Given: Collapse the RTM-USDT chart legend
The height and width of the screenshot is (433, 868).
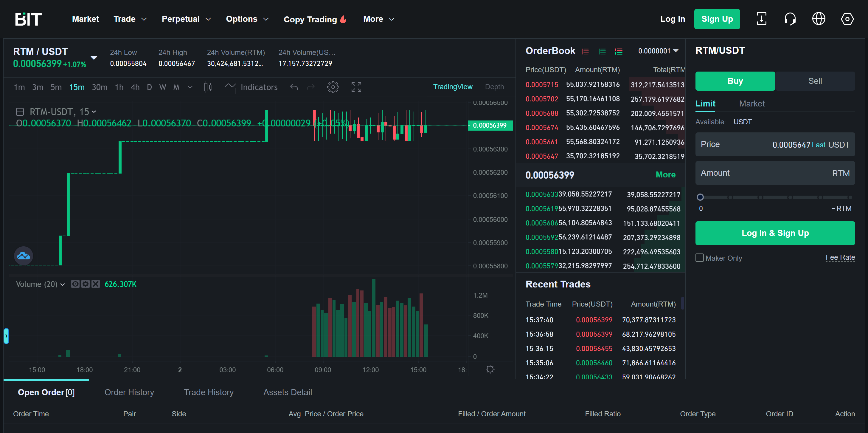Looking at the screenshot, I should pos(20,112).
